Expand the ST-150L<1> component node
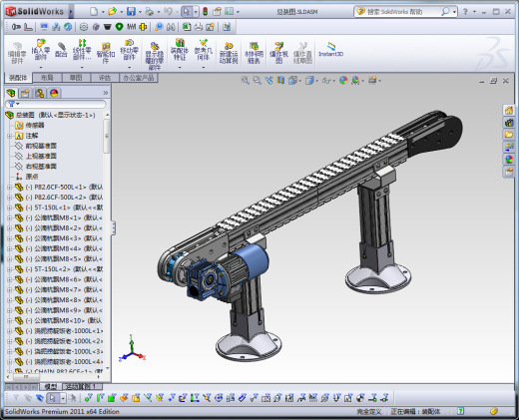The width and height of the screenshot is (519, 420). (x=9, y=208)
